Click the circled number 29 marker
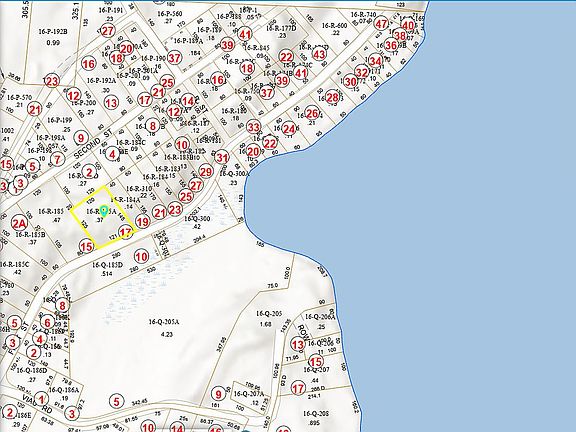The height and width of the screenshot is (432, 576). point(206,172)
